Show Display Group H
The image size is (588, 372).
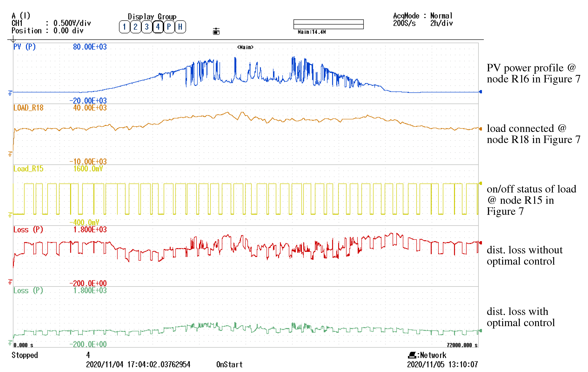coord(180,27)
